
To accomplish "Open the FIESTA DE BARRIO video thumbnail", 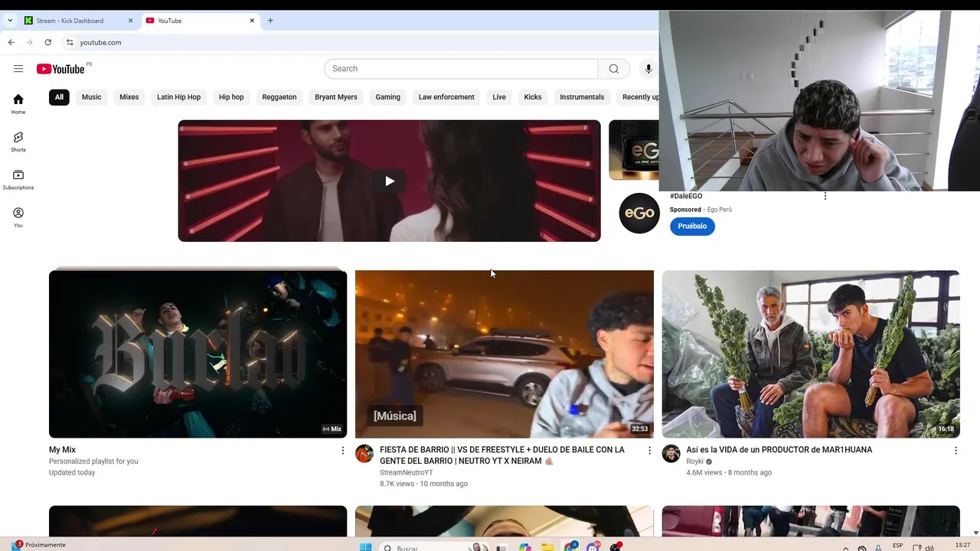I will (505, 354).
